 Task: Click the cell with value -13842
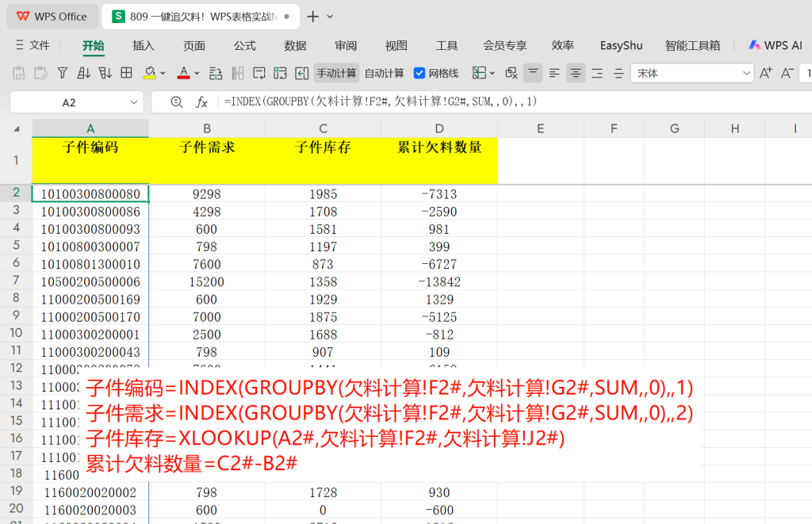pyautogui.click(x=439, y=281)
